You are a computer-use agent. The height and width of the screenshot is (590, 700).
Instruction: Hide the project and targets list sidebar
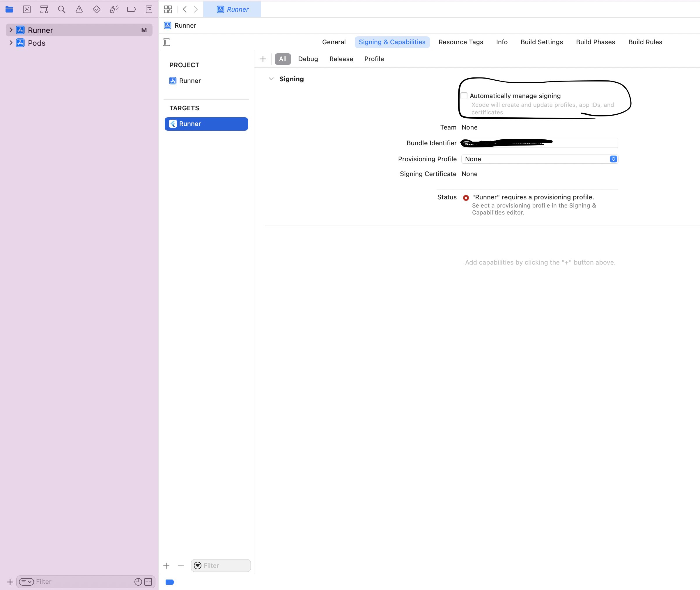pos(166,42)
